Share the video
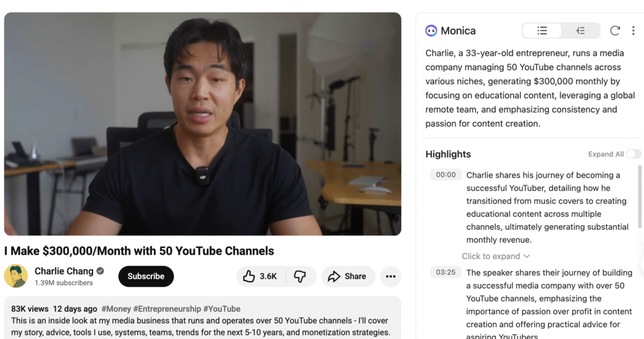Viewport: 644px width, 339px height. 347,276
